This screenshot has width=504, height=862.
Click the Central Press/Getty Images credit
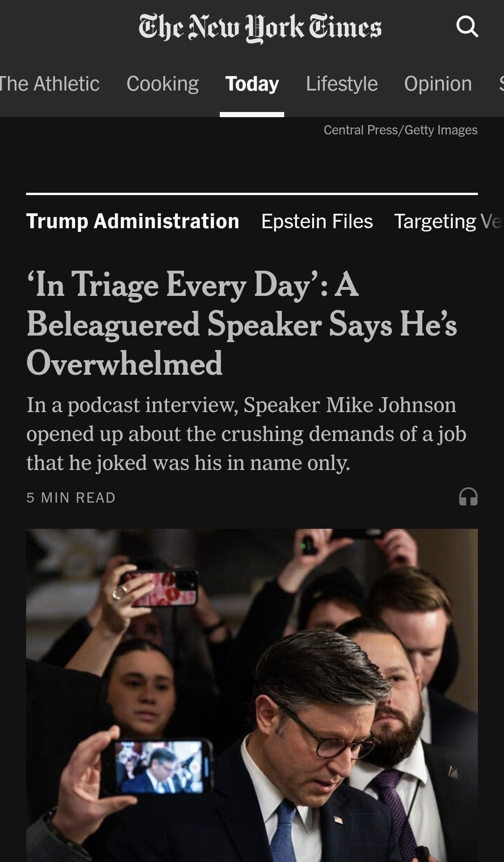(x=400, y=130)
